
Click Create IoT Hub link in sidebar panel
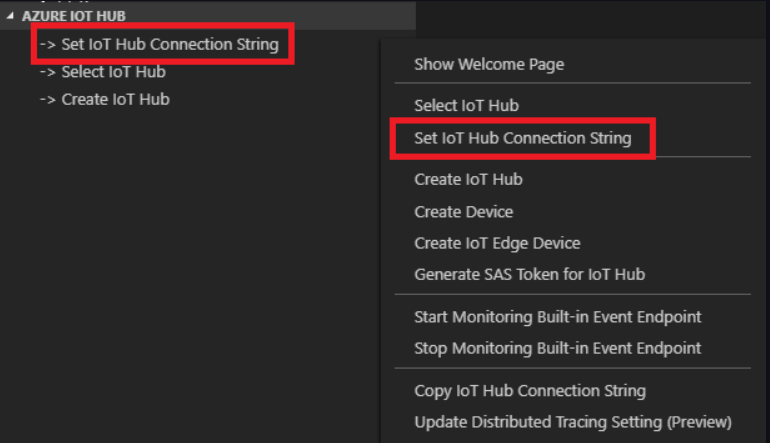[115, 99]
